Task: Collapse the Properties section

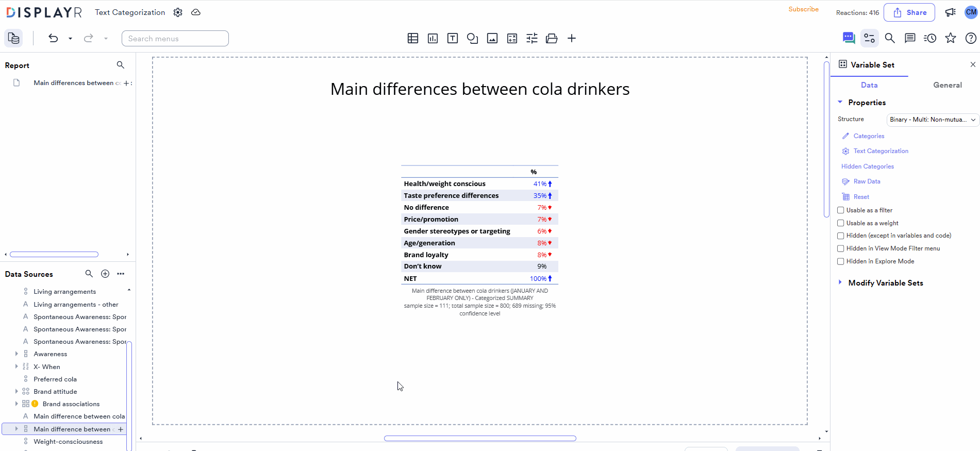Action: 840,102
